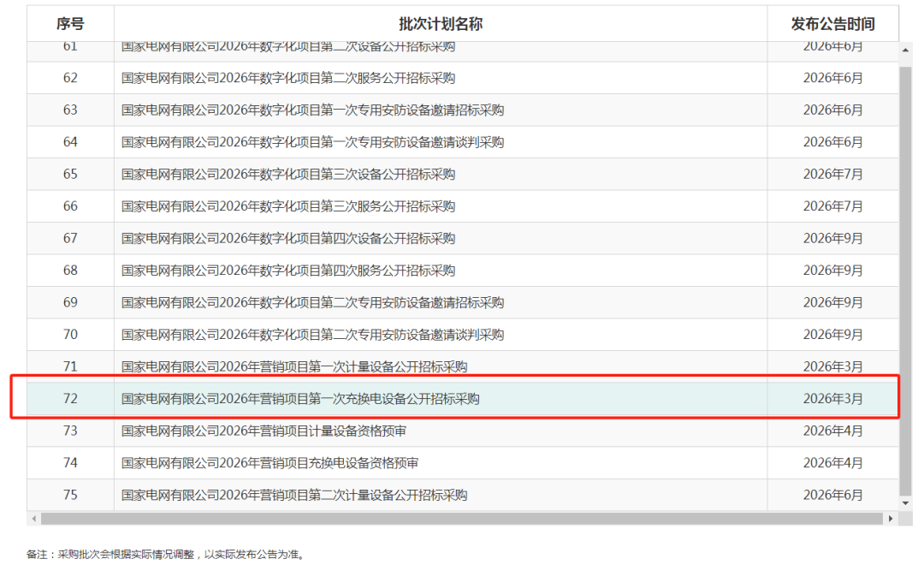Open row 65 数字化项目第三次设备公开招标采购

pos(288,175)
